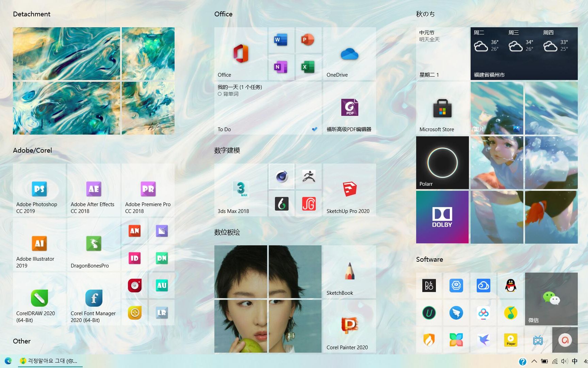Click the 福建省福州市 weather forecast tile
The height and width of the screenshot is (368, 588).
click(524, 53)
